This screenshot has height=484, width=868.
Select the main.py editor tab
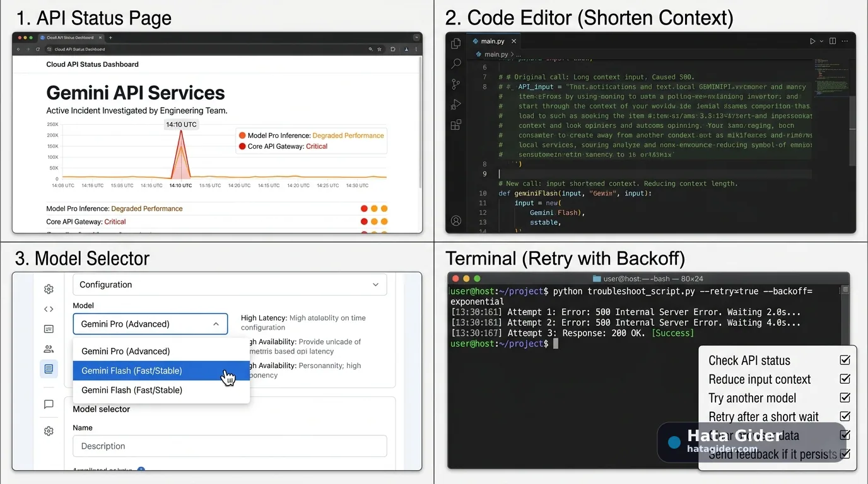tap(492, 41)
